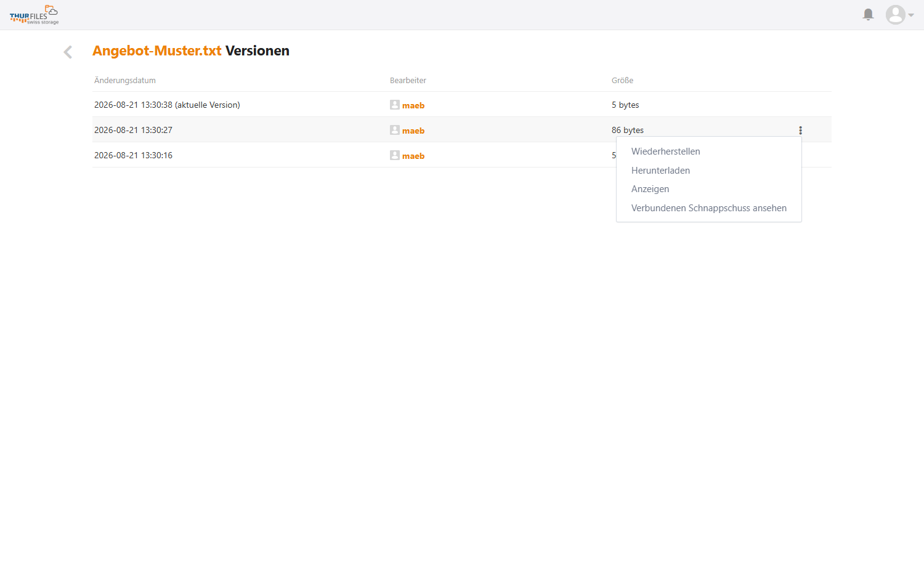Image resolution: width=924 pixels, height=585 pixels.
Task: Click the ThurFiles logo
Action: pyautogui.click(x=34, y=15)
